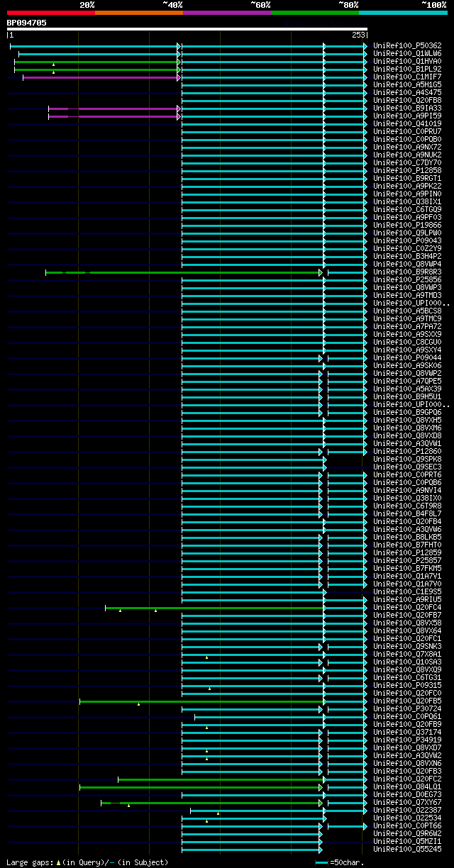Screen dimensions: 454x868
Task: Select the UniRef100_P30724 label
Action: click(407, 709)
